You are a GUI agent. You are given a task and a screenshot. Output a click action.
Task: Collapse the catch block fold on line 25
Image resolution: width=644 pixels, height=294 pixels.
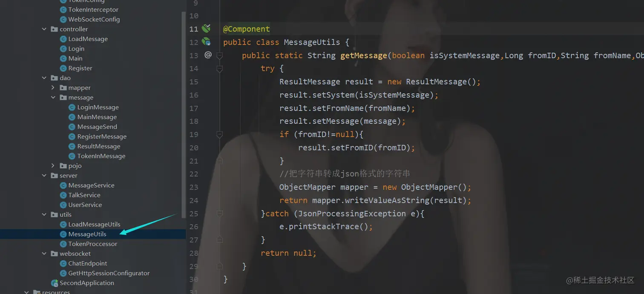(x=220, y=214)
